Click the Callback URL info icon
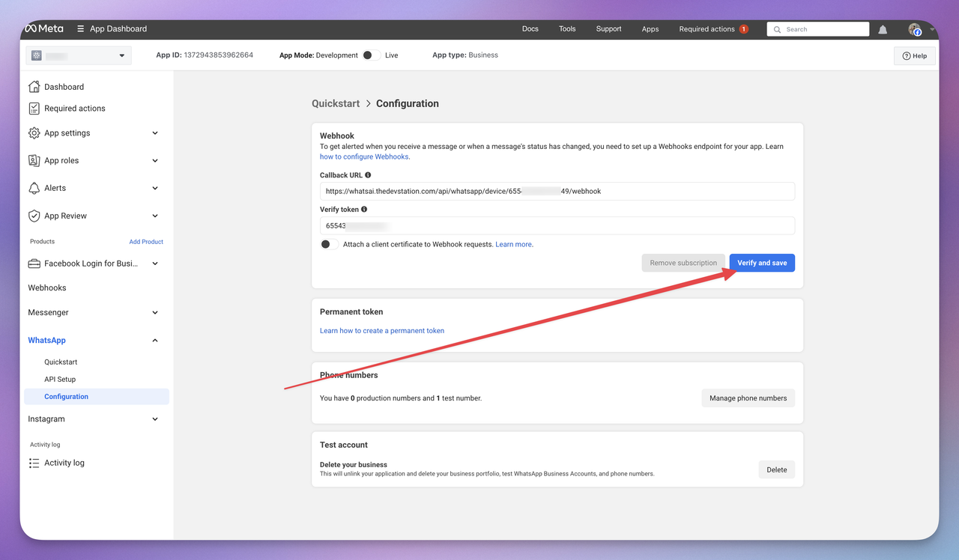Image resolution: width=959 pixels, height=560 pixels. (x=368, y=175)
